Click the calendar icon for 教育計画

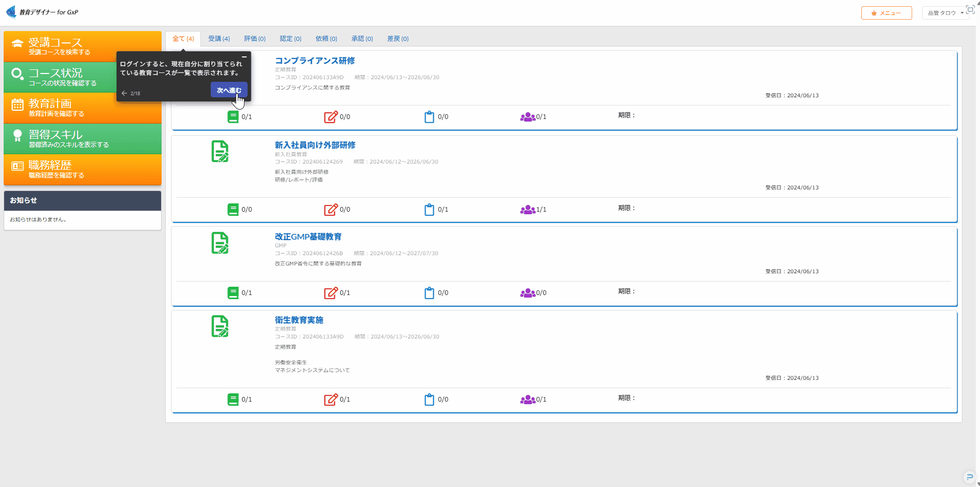coord(18,105)
